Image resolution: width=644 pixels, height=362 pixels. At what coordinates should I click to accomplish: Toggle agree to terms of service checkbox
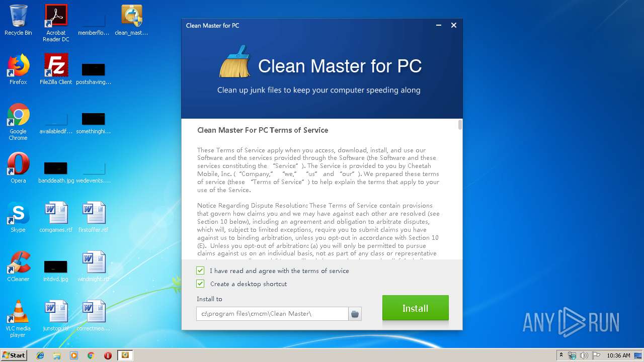(200, 270)
